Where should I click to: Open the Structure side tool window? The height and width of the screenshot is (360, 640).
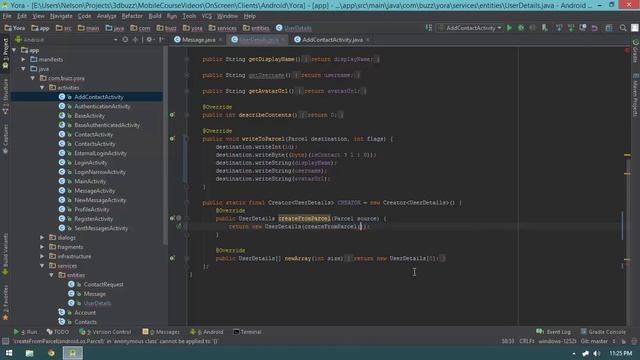pos(5,96)
